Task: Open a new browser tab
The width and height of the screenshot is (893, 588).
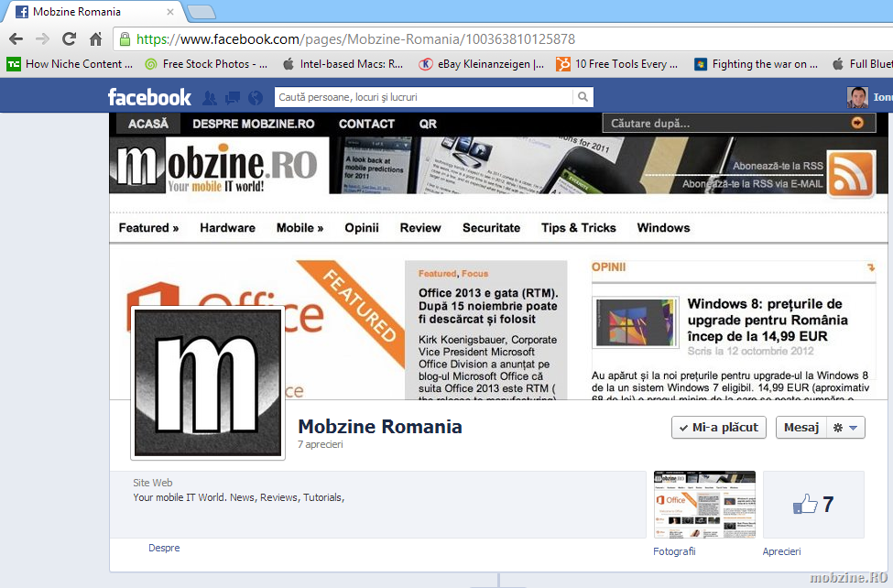Action: pos(201,12)
